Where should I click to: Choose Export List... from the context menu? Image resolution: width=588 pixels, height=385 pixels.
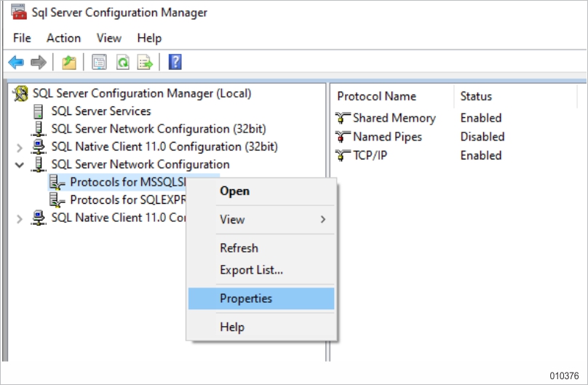[261, 270]
